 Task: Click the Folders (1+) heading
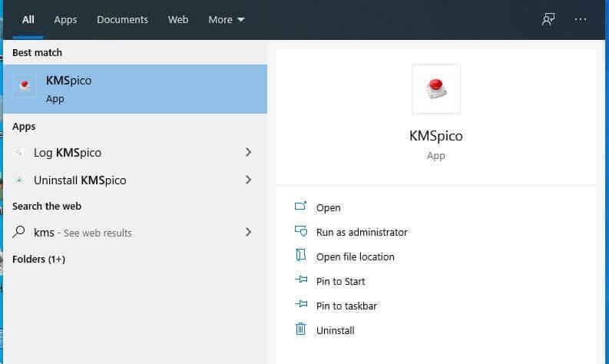[x=39, y=259]
